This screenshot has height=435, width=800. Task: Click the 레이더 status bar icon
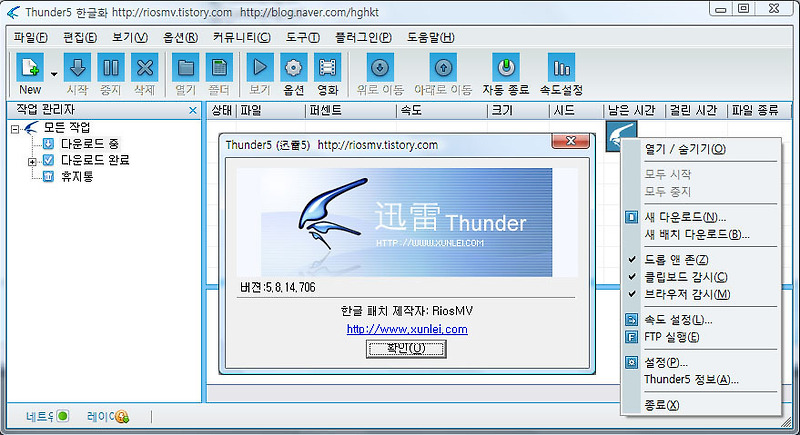point(122,417)
